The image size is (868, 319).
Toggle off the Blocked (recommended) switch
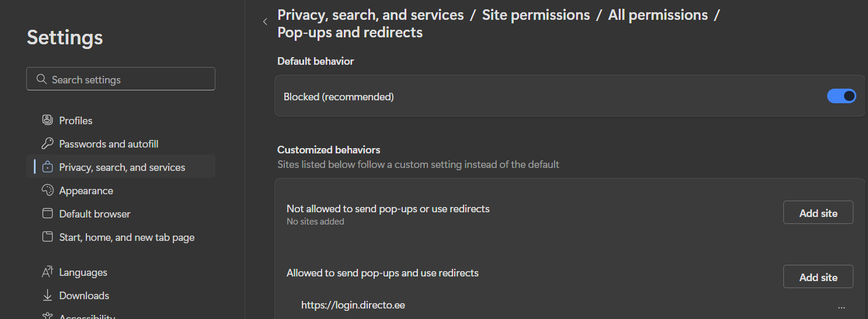(x=841, y=96)
